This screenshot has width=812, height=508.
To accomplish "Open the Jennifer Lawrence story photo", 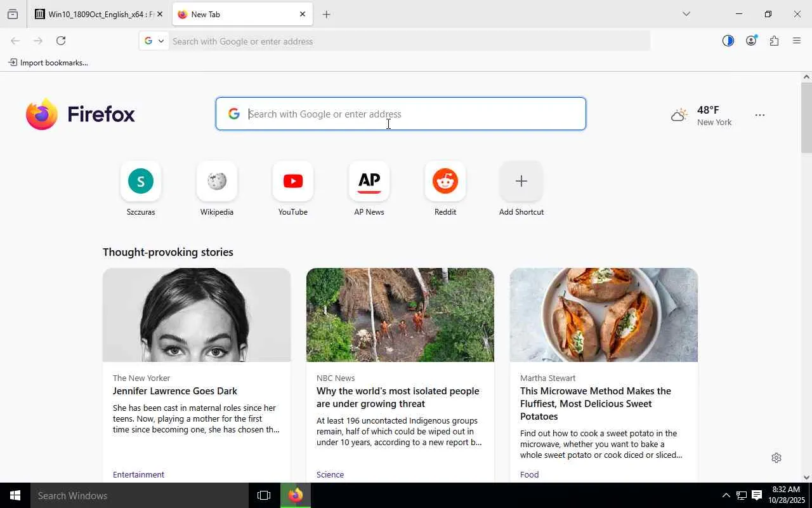I will [197, 315].
